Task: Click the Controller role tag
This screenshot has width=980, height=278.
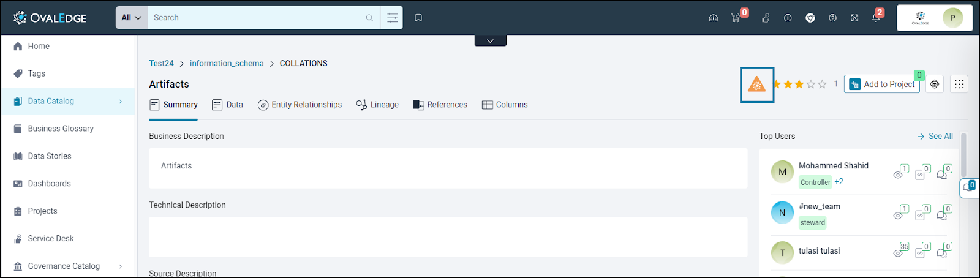Action: tap(815, 182)
